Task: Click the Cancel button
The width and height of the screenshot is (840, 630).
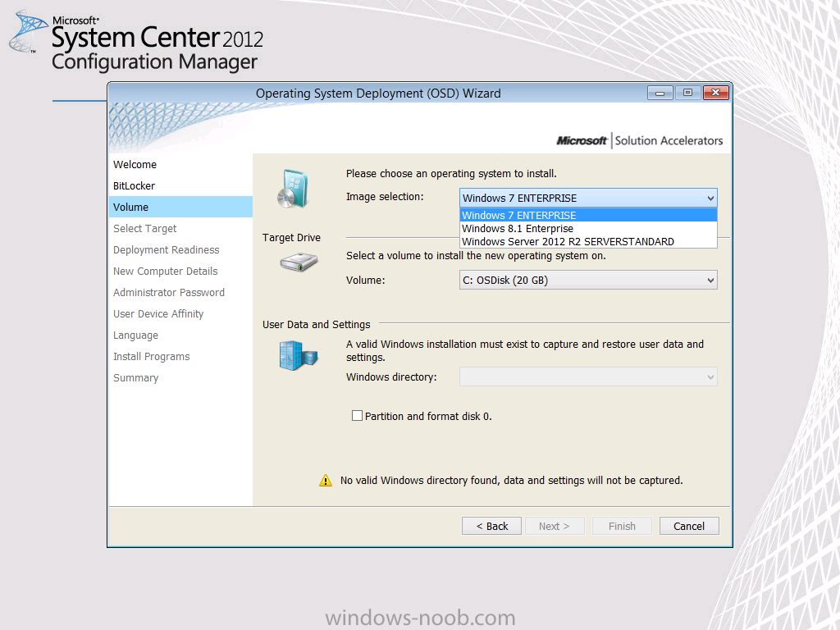Action: [689, 526]
